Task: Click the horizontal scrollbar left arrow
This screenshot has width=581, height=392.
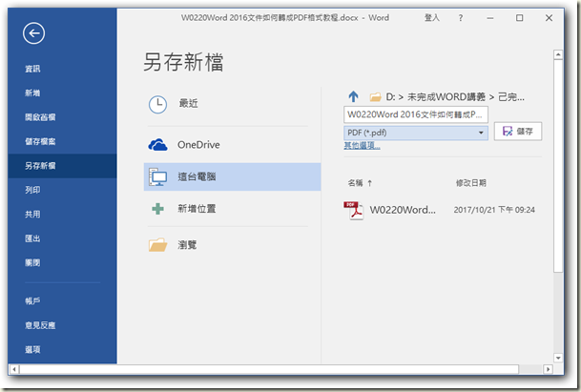Action: pos(14,369)
